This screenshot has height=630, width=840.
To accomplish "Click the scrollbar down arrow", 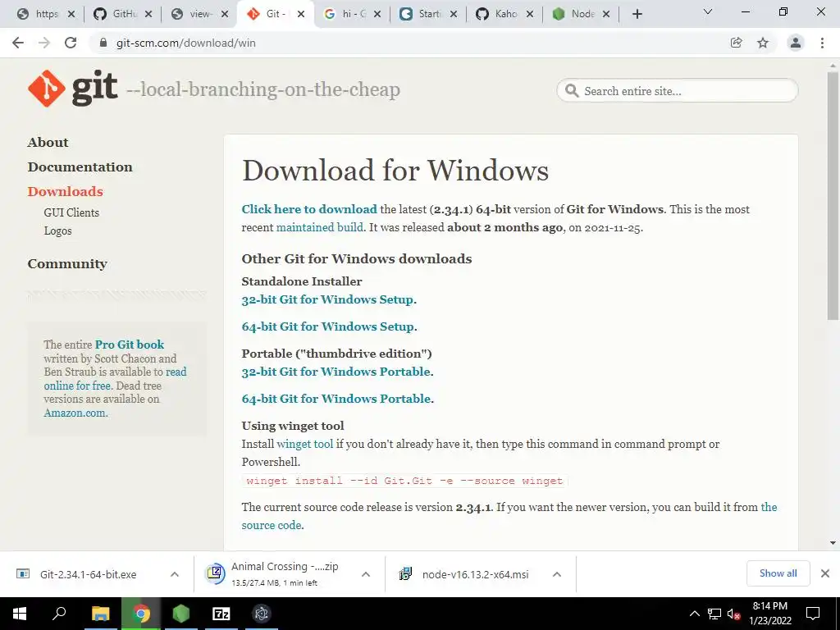I will 833,543.
